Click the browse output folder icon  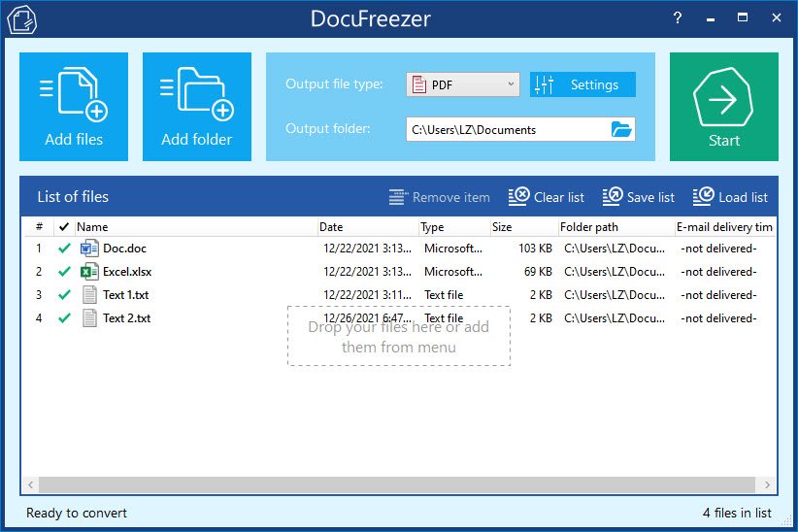621,130
